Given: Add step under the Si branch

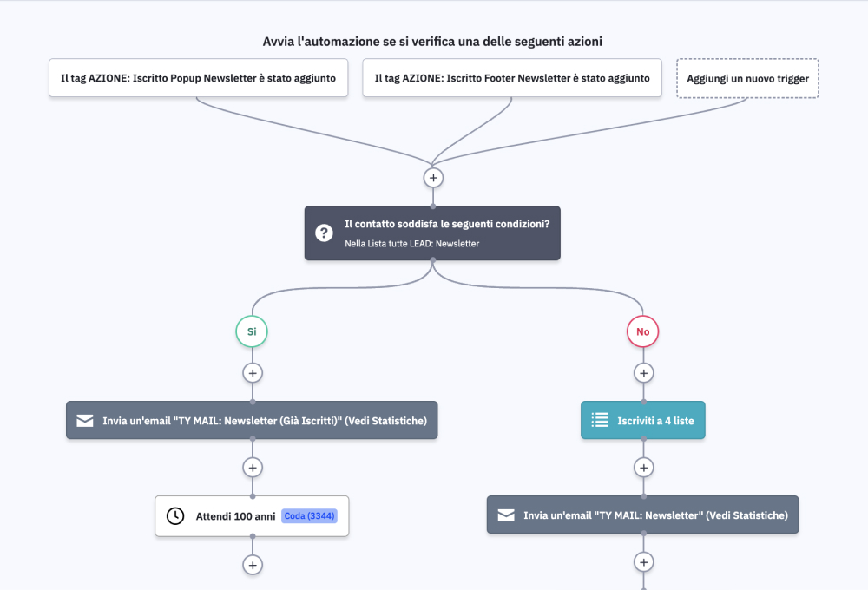Looking at the screenshot, I should click(x=252, y=373).
